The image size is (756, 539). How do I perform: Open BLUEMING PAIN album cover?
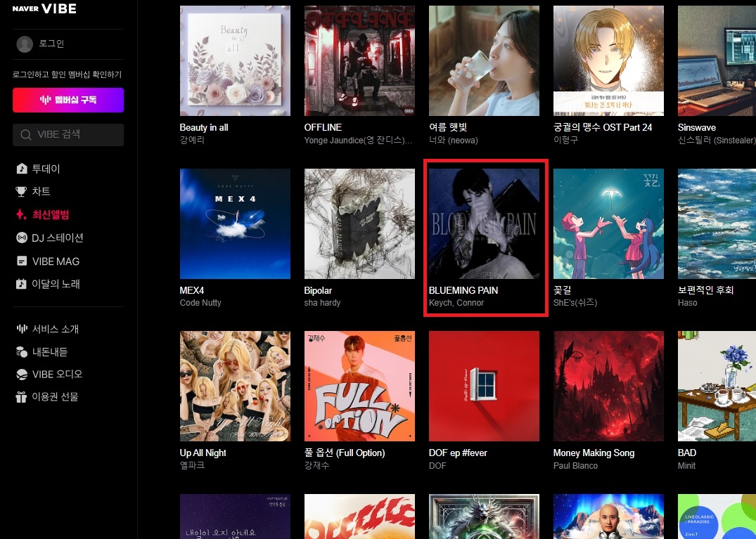point(484,223)
